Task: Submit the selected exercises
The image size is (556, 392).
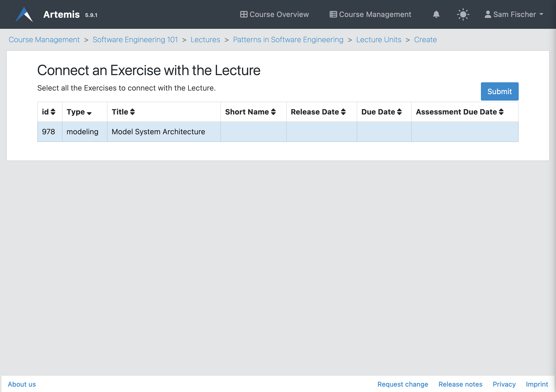Action: [500, 91]
